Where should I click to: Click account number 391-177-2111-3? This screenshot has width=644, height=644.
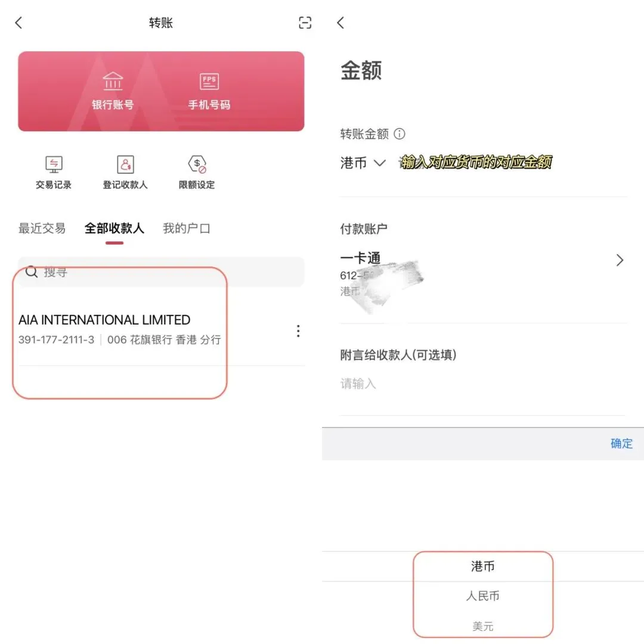[x=56, y=340]
